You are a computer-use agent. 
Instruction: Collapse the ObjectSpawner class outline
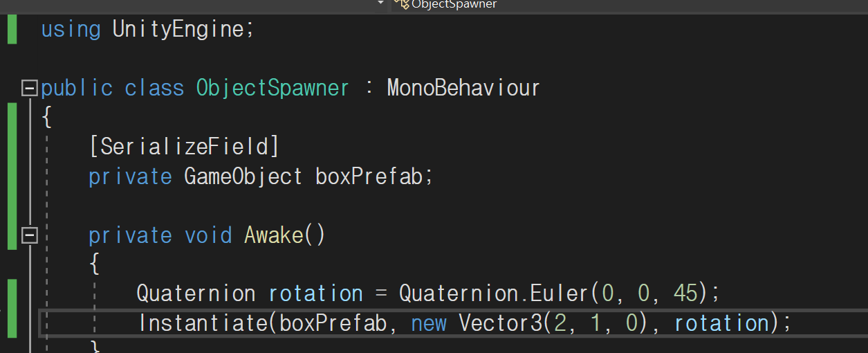29,88
